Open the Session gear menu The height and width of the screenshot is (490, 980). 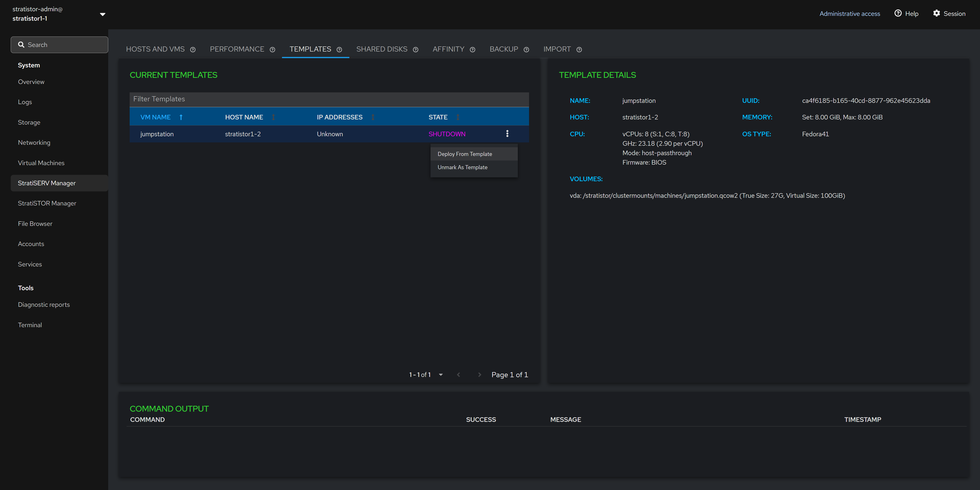(949, 14)
